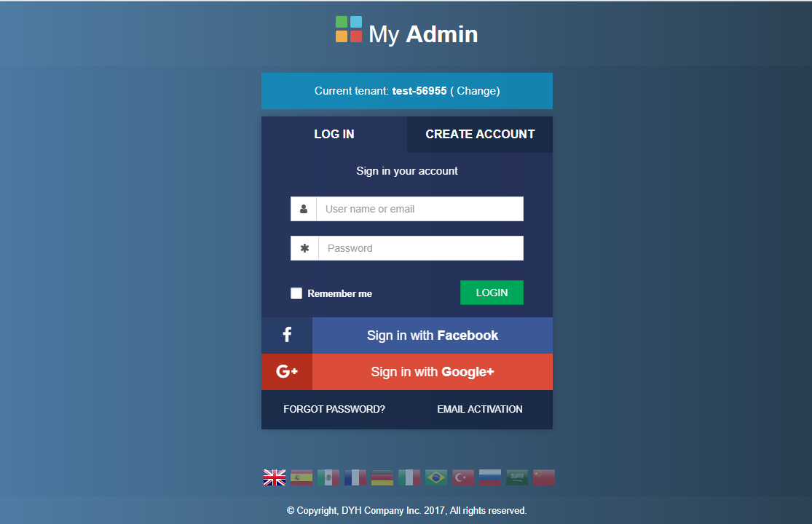The height and width of the screenshot is (524, 812).
Task: Select the Turkish flag icon
Action: click(x=463, y=477)
